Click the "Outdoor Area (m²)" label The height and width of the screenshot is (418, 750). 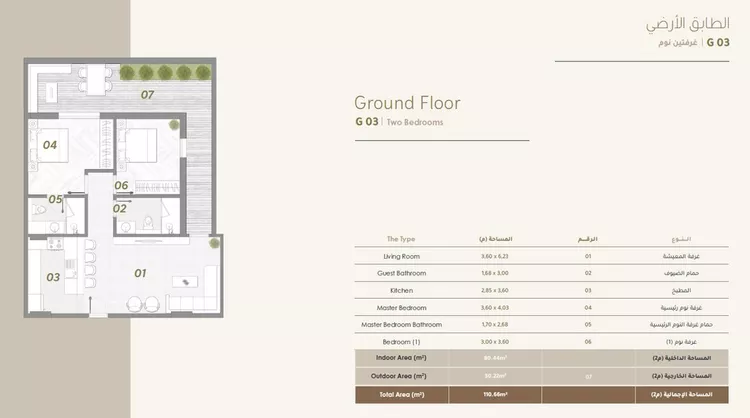pos(399,376)
